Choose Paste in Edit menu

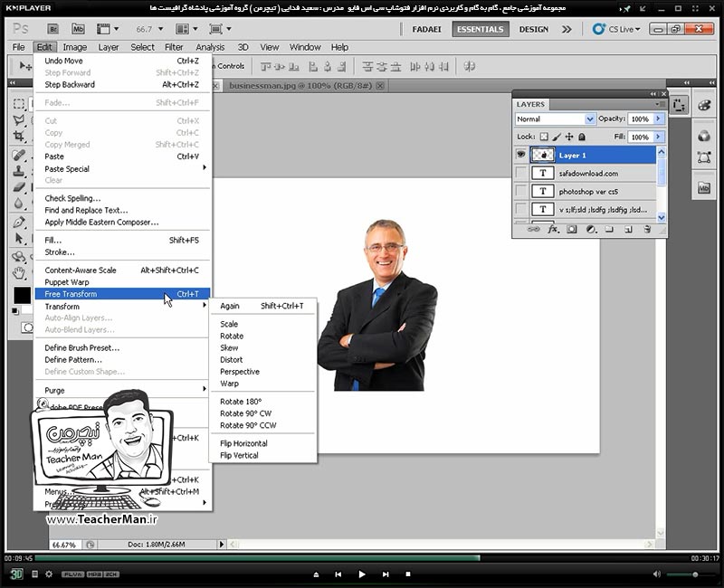coord(122,156)
